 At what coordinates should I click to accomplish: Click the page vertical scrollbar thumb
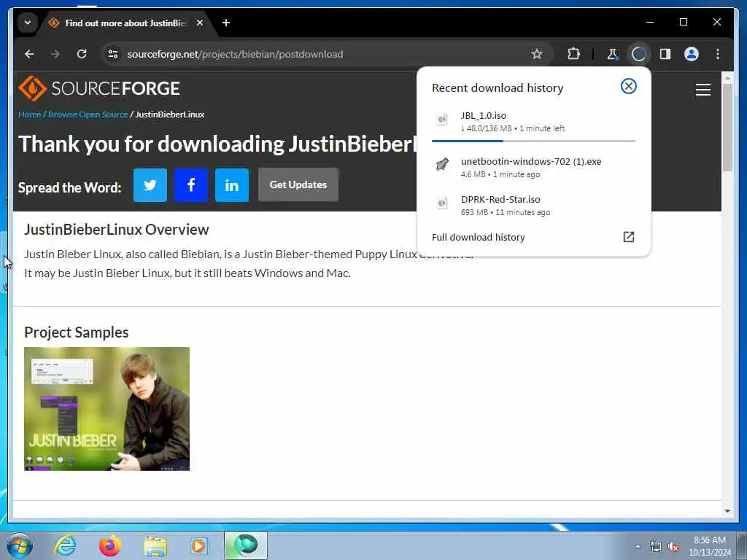coord(727,127)
